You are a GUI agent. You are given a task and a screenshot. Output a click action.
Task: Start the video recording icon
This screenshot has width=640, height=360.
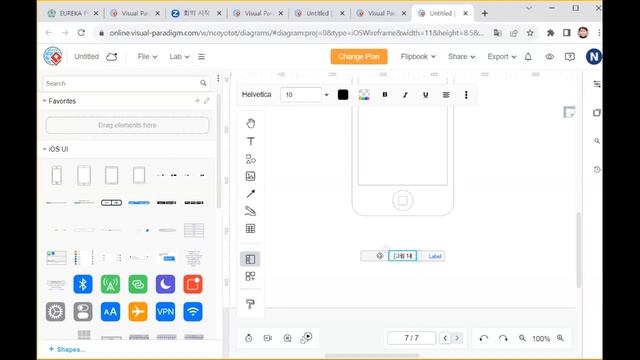pyautogui.click(x=268, y=338)
